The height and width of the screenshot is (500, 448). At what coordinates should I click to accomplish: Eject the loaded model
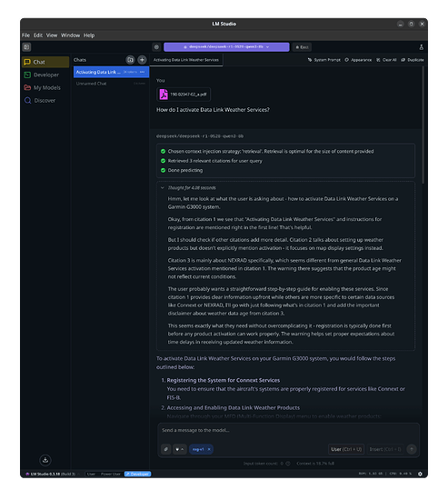(302, 47)
